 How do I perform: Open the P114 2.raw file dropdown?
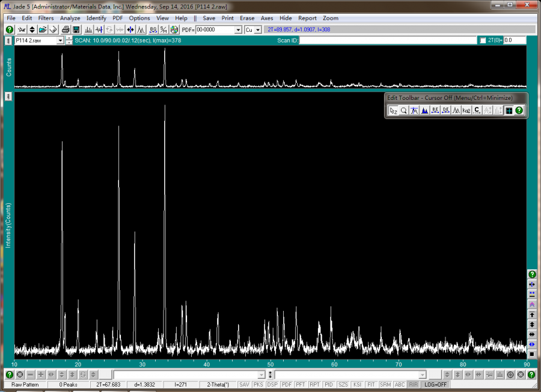click(60, 40)
